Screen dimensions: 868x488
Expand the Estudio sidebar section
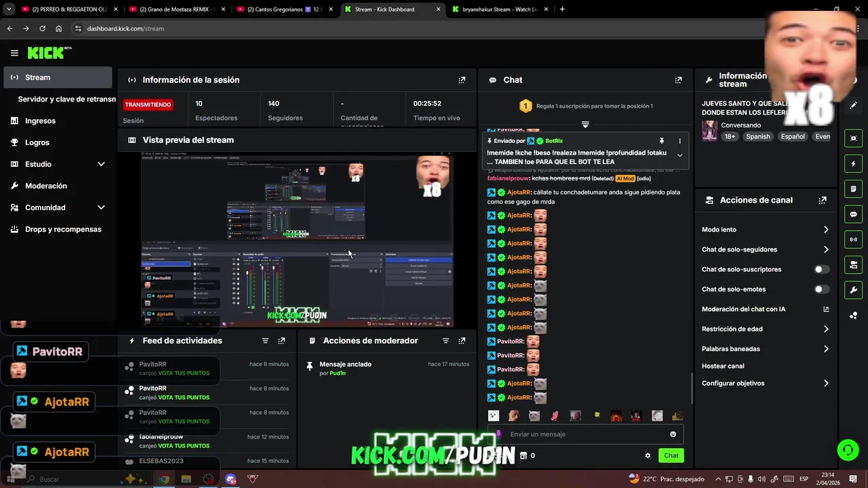101,164
